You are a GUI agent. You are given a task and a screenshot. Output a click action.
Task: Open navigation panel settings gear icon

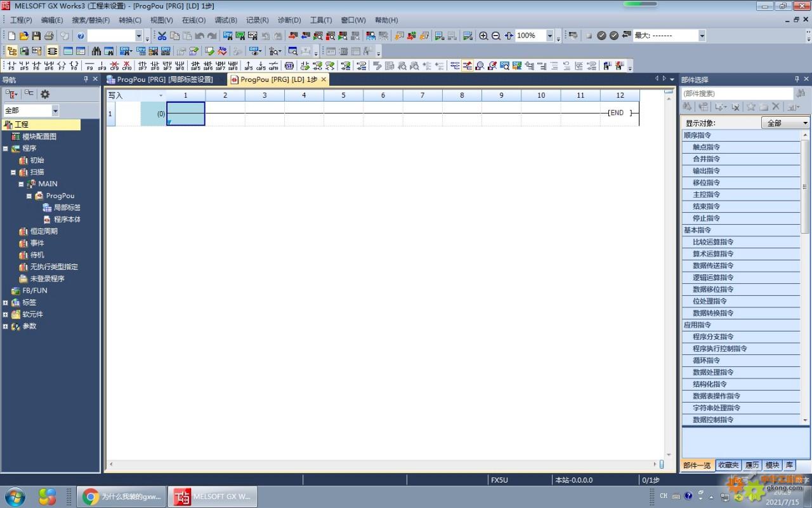pos(45,94)
